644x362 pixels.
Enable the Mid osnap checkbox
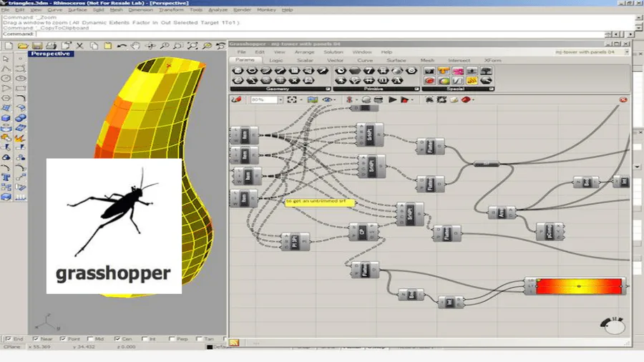click(x=91, y=339)
